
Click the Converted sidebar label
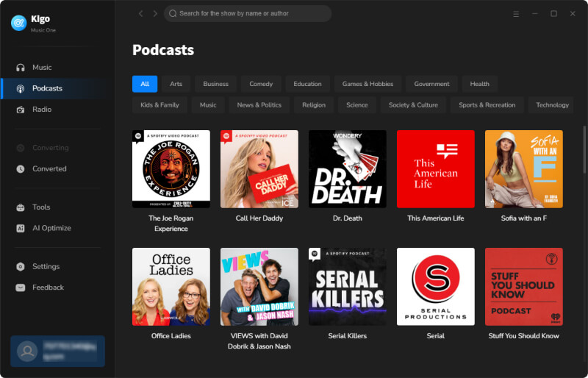tap(49, 169)
